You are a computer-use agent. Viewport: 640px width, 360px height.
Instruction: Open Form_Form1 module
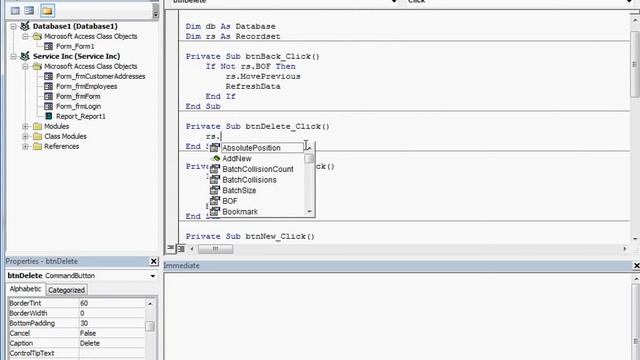pyautogui.click(x=75, y=46)
